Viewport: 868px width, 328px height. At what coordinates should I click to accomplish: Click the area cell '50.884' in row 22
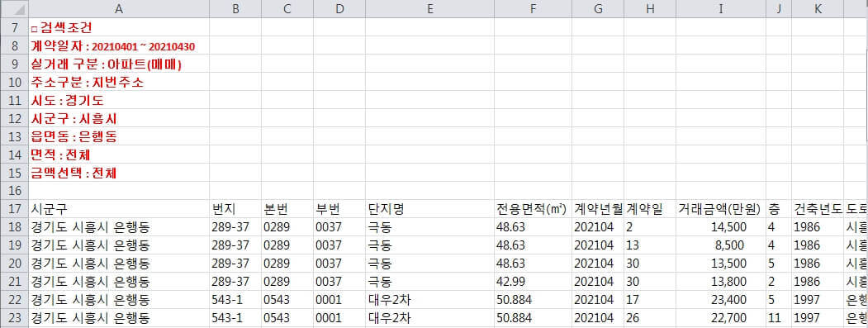click(533, 300)
